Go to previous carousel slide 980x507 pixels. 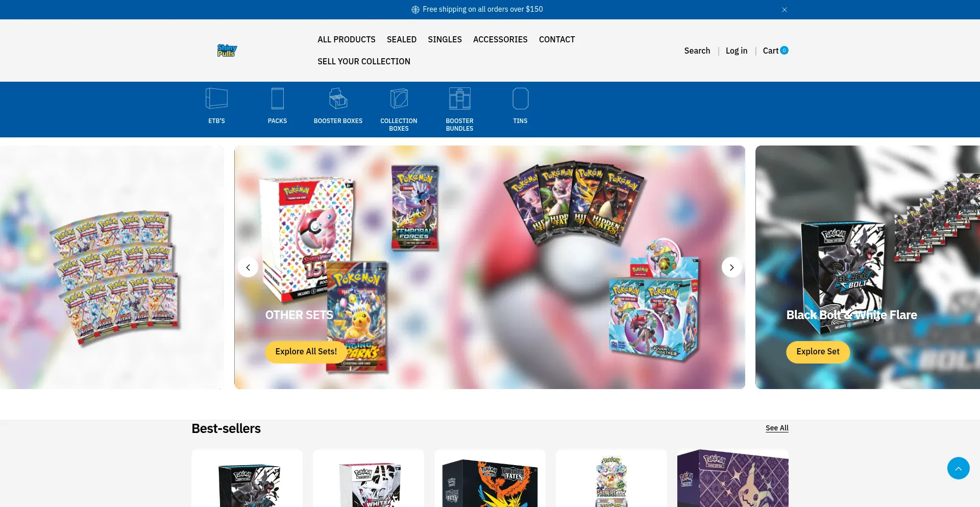248,267
